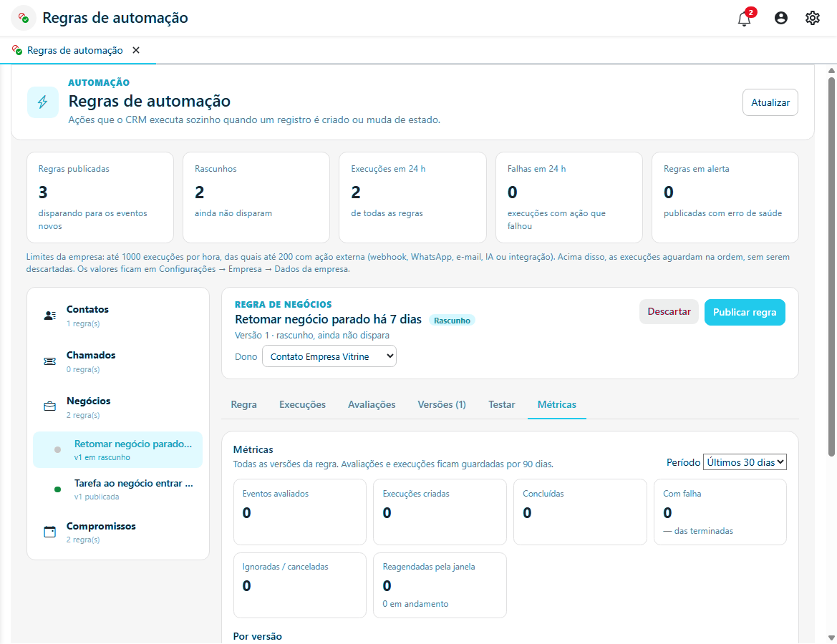Click the Execuções em 24 h card
Viewport: 837px width, 644px height.
[412, 197]
